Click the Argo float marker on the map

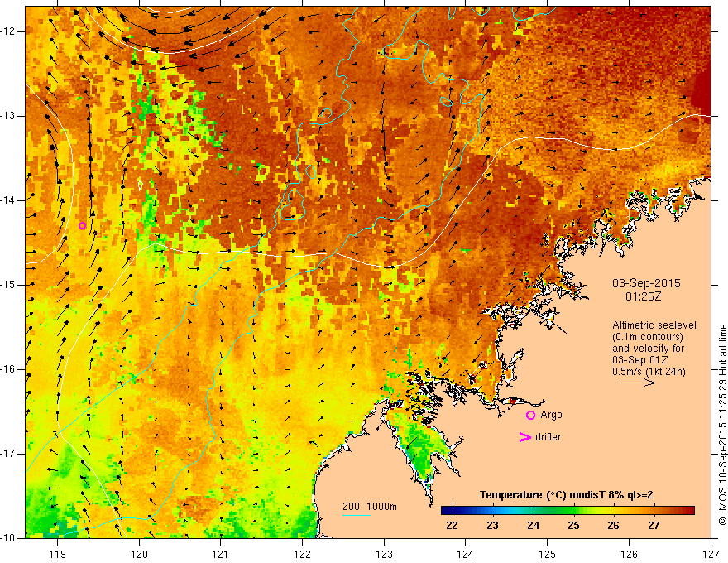(x=82, y=226)
